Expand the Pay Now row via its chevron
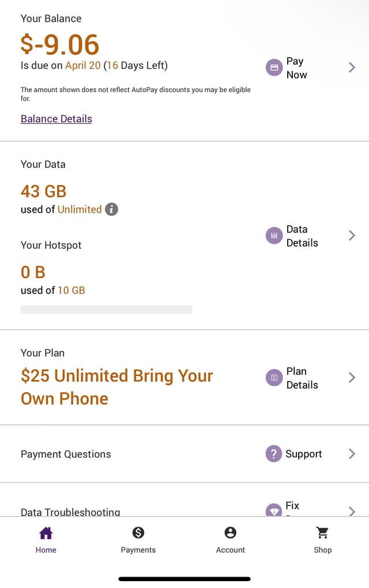Screen dimensions: 369x588 [352, 67]
